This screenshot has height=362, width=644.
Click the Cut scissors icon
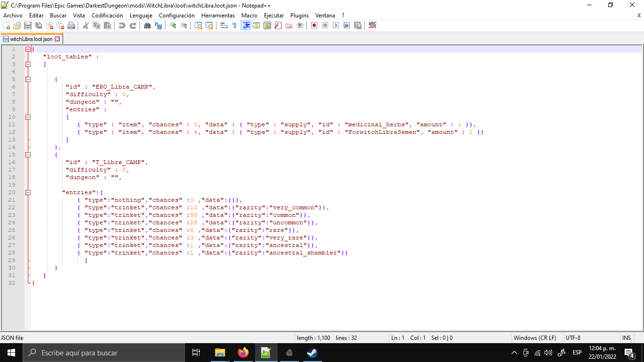[x=86, y=25]
